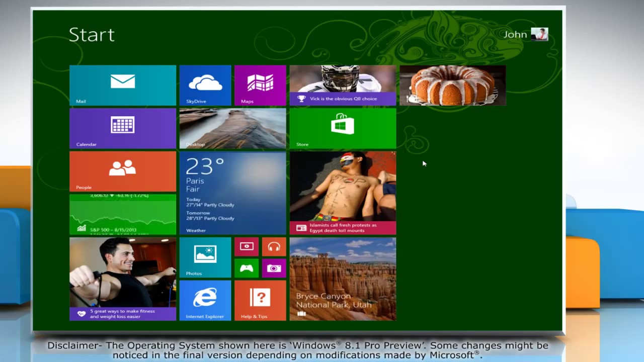This screenshot has height=362, width=644.
Task: Launch the Store tile
Action: tap(343, 128)
